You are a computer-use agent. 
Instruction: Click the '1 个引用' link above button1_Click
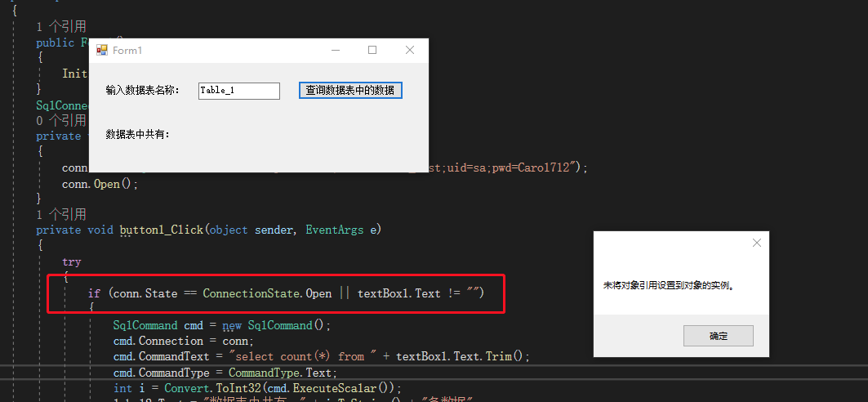pyautogui.click(x=61, y=214)
